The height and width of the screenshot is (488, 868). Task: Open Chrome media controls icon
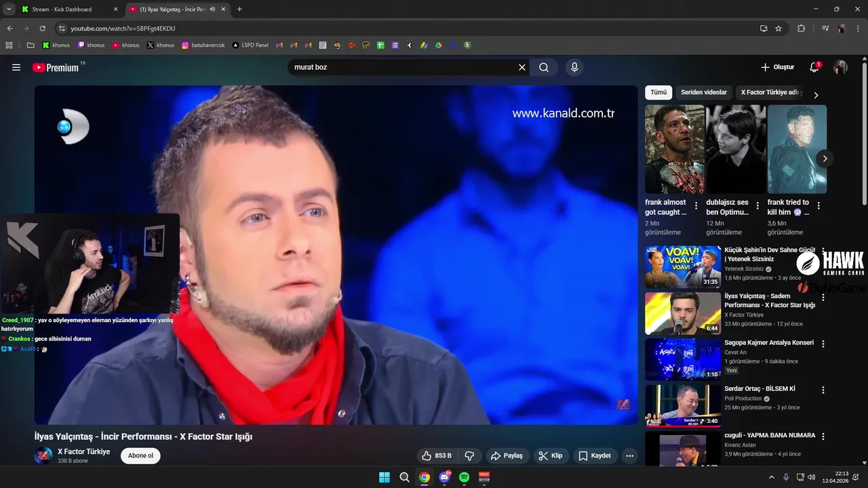(825, 28)
